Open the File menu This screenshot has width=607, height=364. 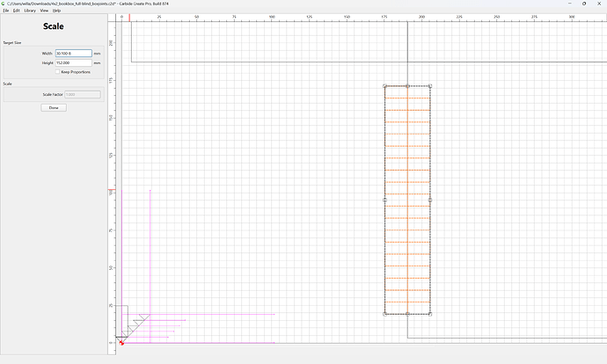tap(6, 11)
